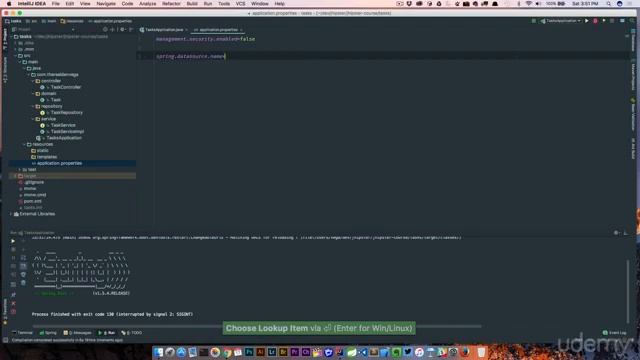Open the Event Log

(615, 333)
